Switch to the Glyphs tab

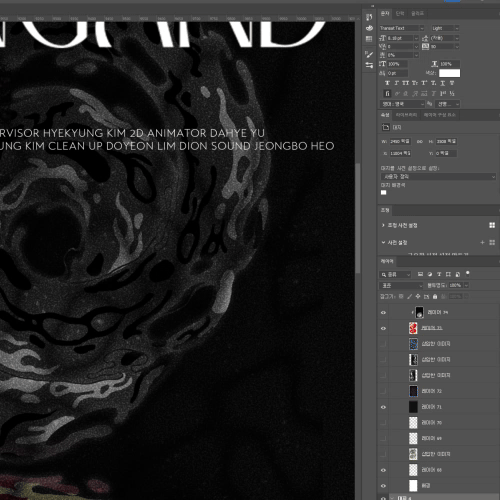pos(417,13)
